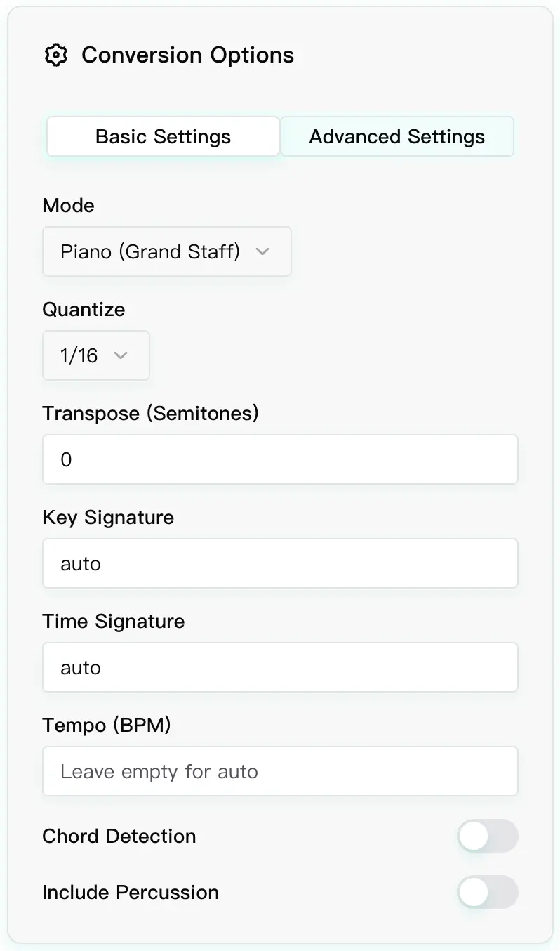The height and width of the screenshot is (951, 560).
Task: Focus the Key Signature input field
Action: click(x=280, y=563)
